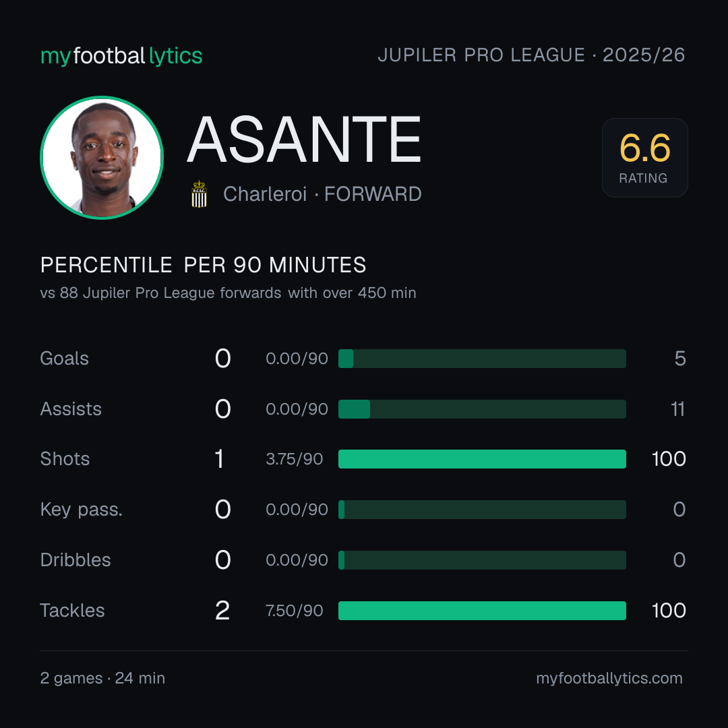This screenshot has width=728, height=728.
Task: Click the Tackles percentile bar
Action: click(x=482, y=611)
